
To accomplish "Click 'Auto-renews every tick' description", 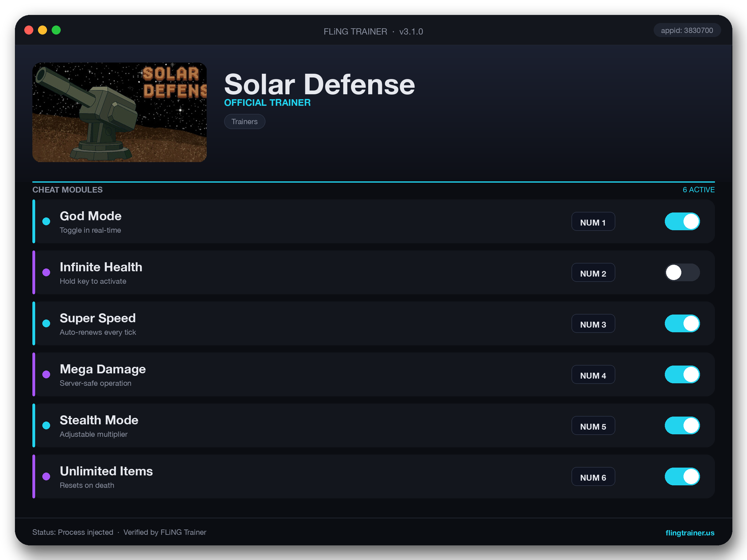I will coord(98,332).
